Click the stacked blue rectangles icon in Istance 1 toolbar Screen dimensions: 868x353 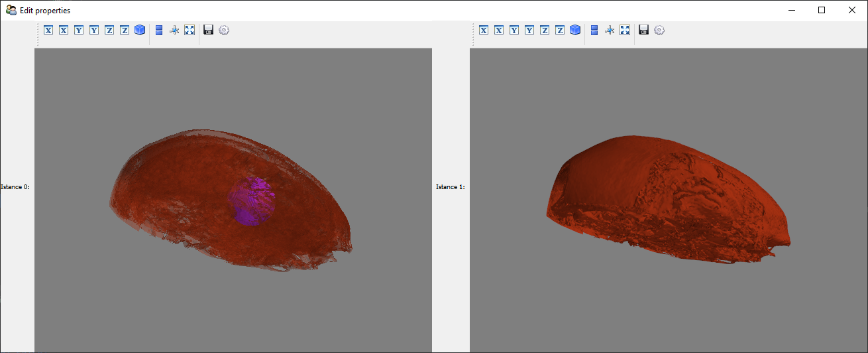click(594, 30)
